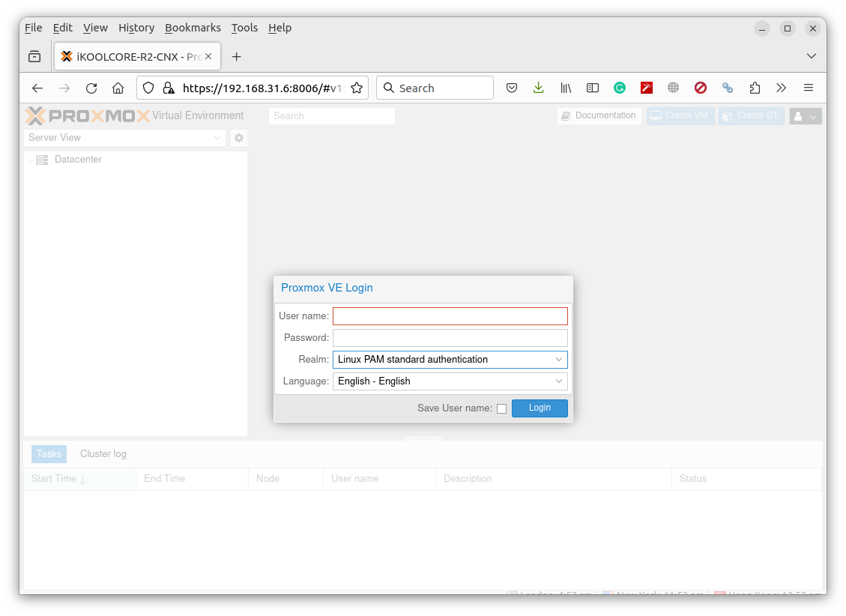Click the Proxmox logo
This screenshot has width=846, height=616.
pos(87,115)
